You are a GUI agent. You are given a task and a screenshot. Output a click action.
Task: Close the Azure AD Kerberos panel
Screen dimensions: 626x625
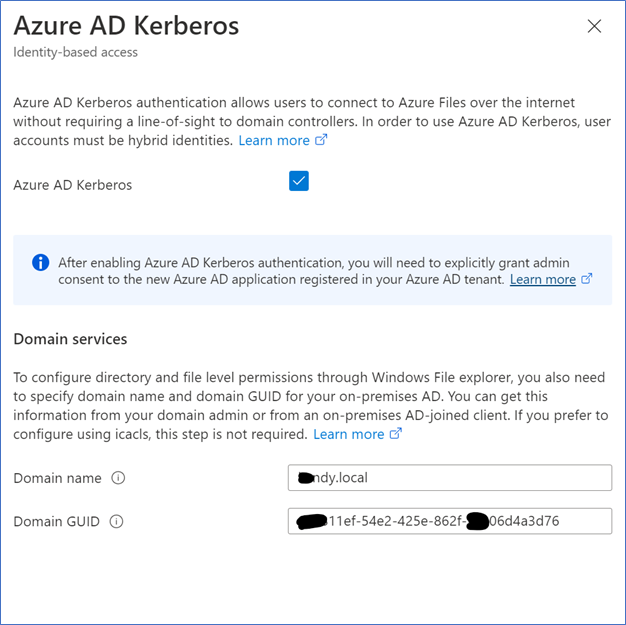click(594, 26)
